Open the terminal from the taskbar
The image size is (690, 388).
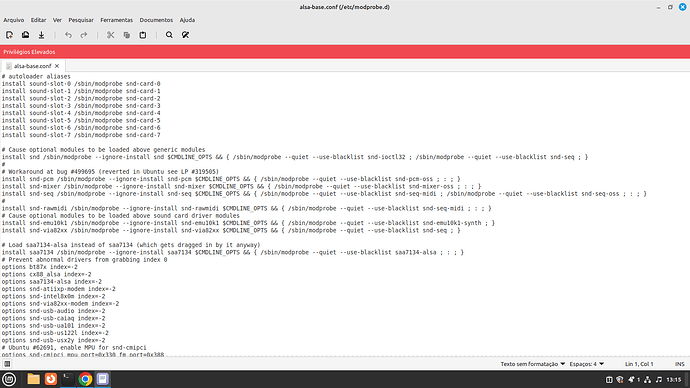click(68, 379)
